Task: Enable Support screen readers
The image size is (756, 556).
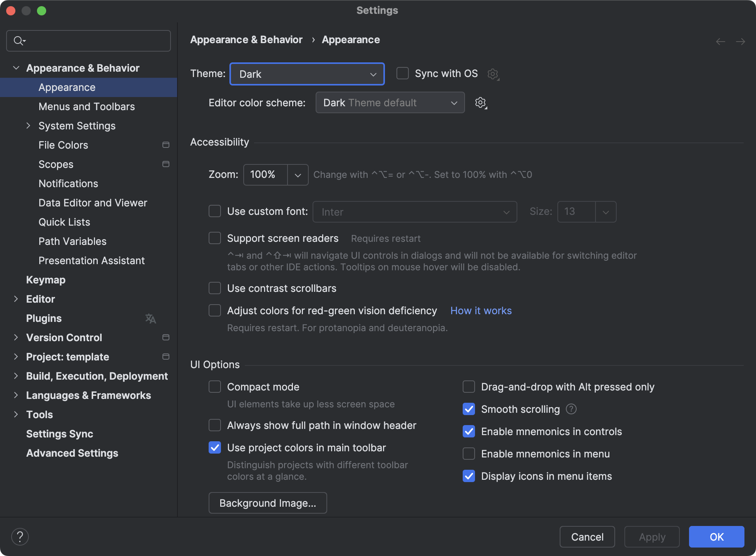Action: pos(215,238)
